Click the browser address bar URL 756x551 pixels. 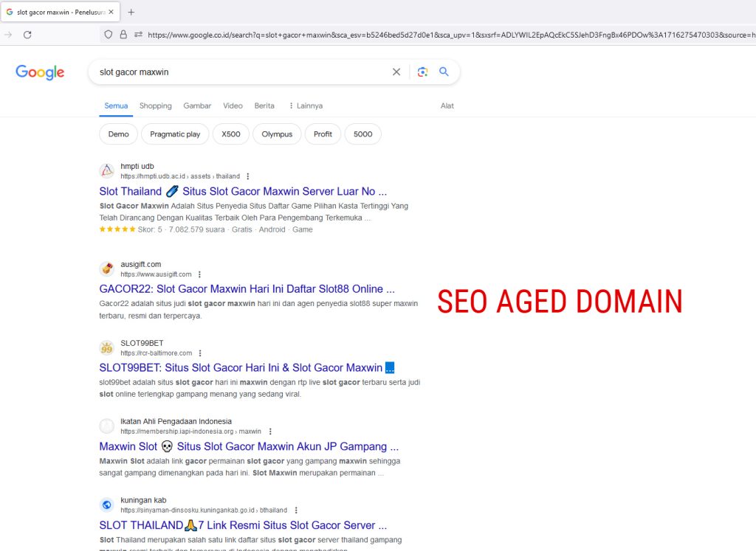pos(451,35)
